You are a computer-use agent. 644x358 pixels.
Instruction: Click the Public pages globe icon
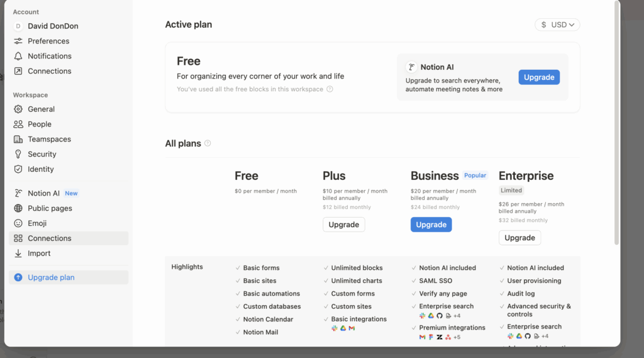[18, 208]
